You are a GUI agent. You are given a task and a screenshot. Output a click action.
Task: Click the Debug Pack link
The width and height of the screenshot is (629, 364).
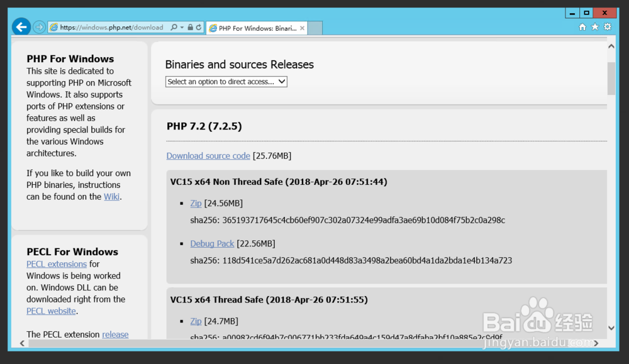coord(212,243)
